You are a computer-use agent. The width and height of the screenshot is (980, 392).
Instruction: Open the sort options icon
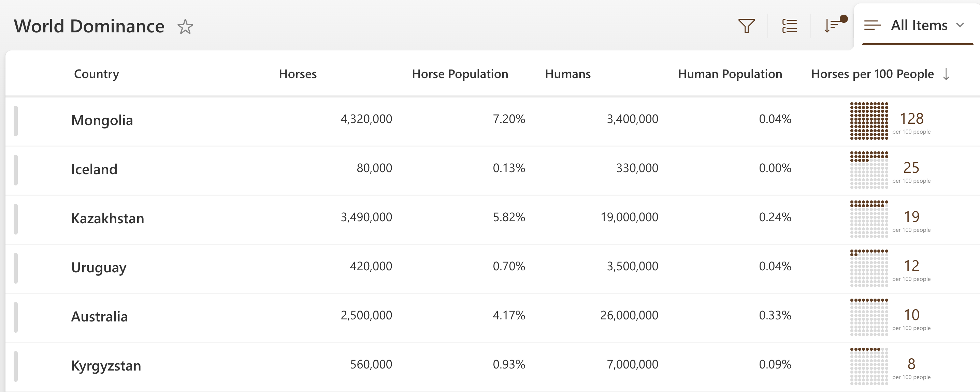click(835, 25)
